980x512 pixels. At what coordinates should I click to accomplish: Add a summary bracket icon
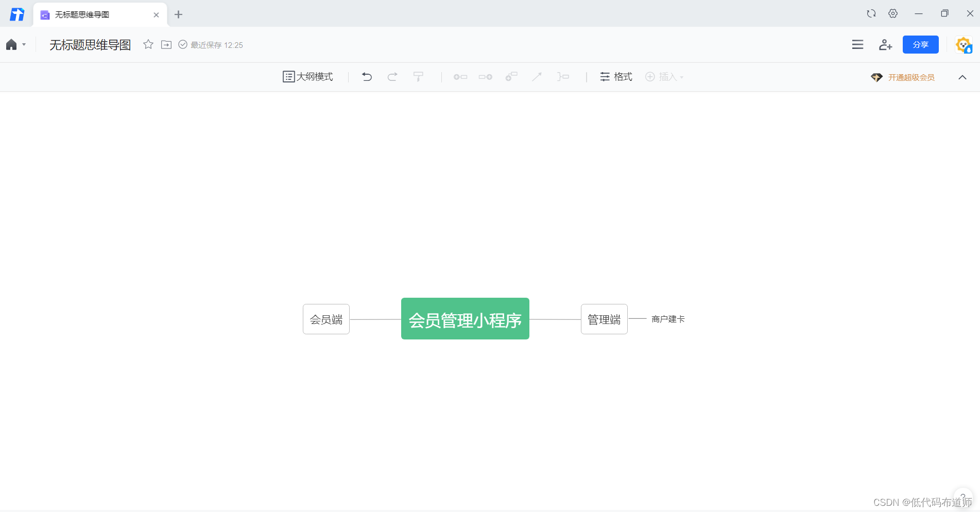[563, 77]
